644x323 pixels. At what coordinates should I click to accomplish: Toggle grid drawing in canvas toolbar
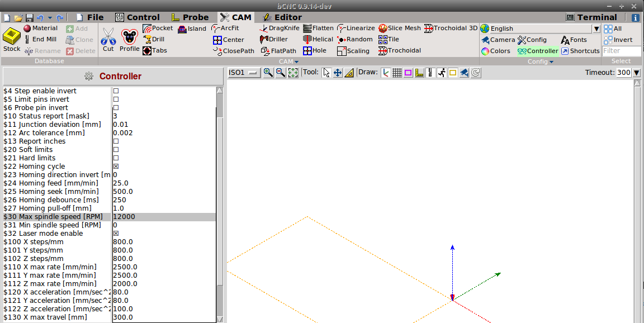pos(397,73)
